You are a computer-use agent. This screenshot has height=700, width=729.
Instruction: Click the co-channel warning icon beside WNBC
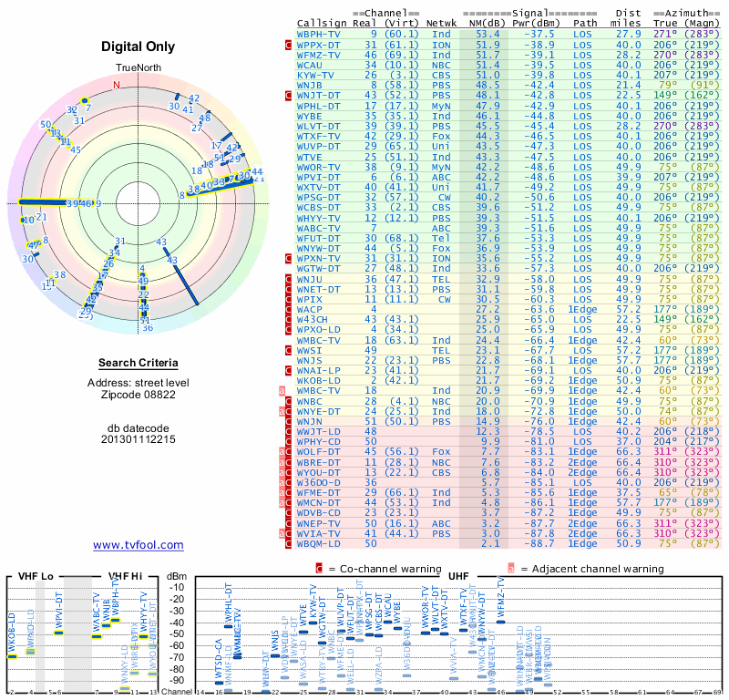click(290, 401)
